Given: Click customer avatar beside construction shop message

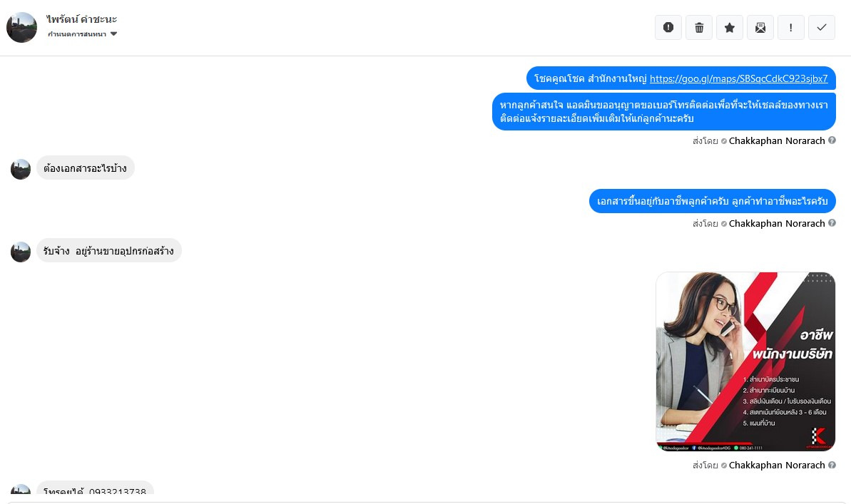Looking at the screenshot, I should (x=21, y=252).
